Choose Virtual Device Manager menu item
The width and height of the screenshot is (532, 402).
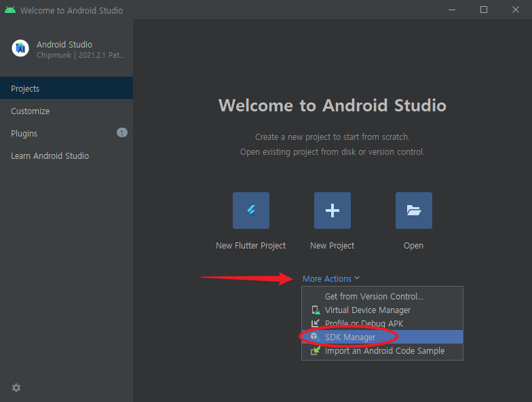[383, 310]
